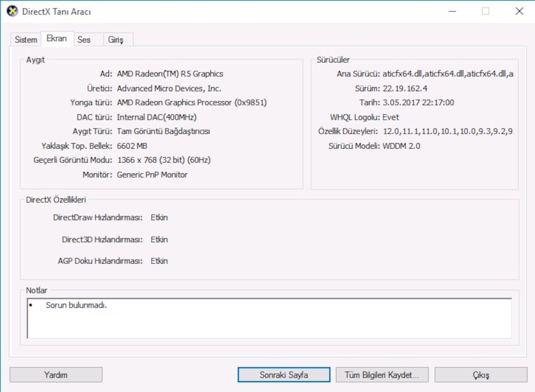This screenshot has height=392, width=535.
Task: Click the '1366 x 768 (32 bit) (60Hz)' value
Action: (x=164, y=160)
